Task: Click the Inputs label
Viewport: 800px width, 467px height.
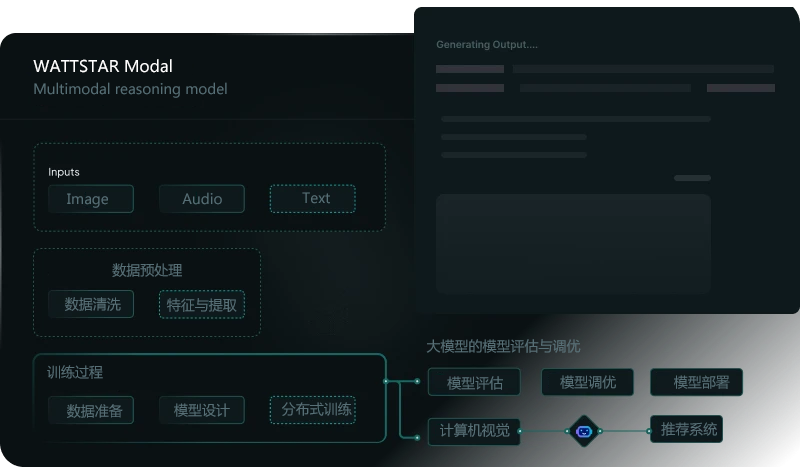Action: (64, 172)
